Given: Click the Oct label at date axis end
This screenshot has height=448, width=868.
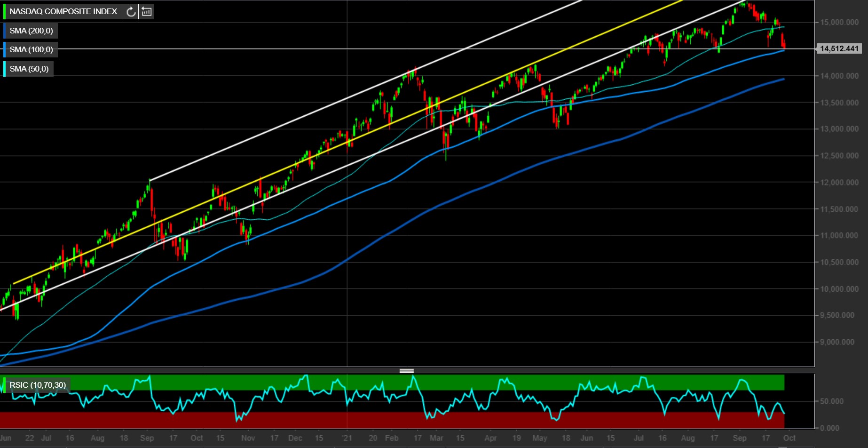Looking at the screenshot, I should coord(789,438).
